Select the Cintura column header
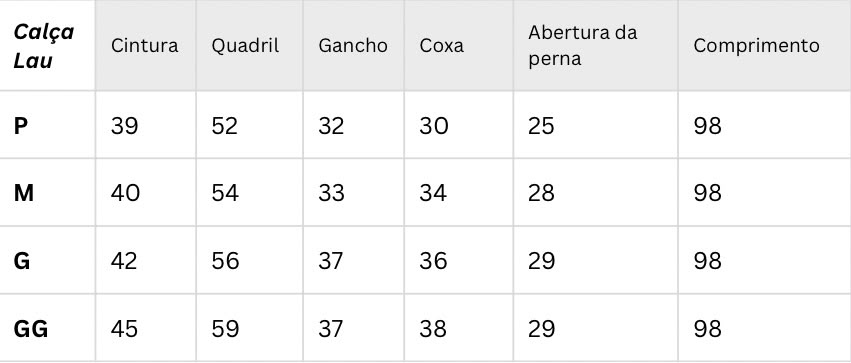This screenshot has height=363, width=851. click(x=144, y=46)
